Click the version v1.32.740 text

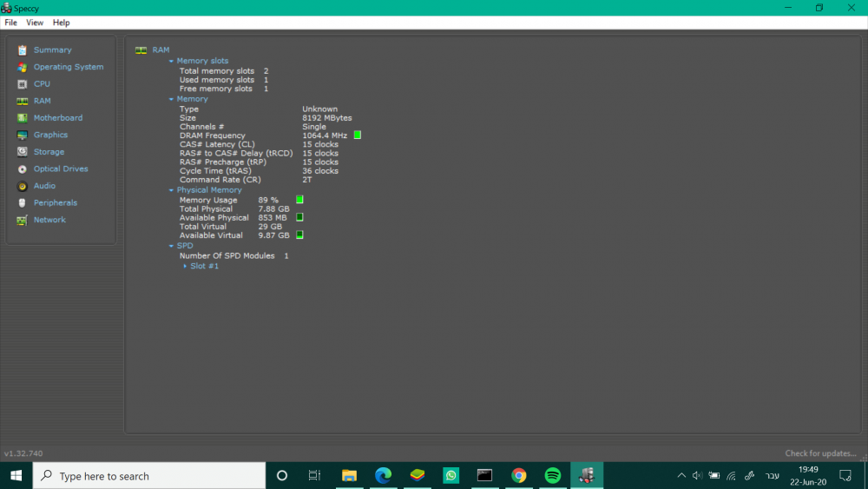23,453
